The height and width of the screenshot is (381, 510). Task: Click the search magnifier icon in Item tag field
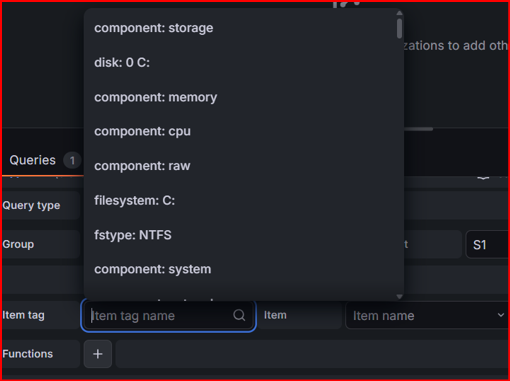[239, 315]
